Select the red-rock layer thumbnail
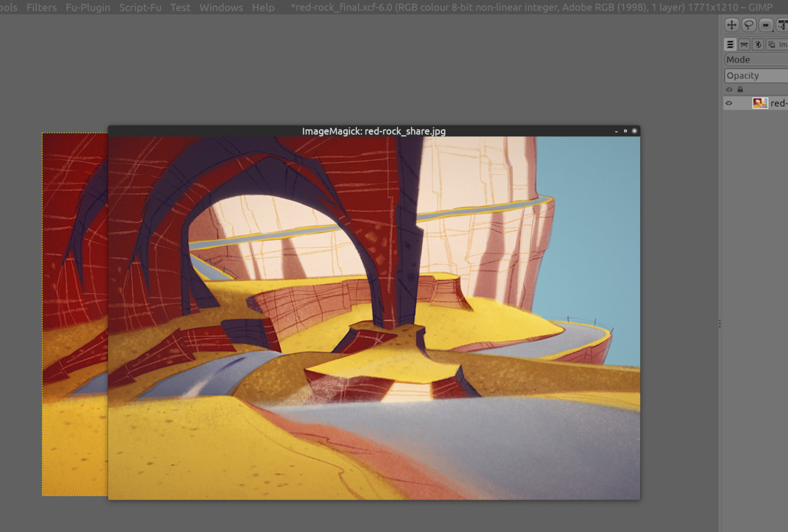The height and width of the screenshot is (532, 788). [x=760, y=103]
